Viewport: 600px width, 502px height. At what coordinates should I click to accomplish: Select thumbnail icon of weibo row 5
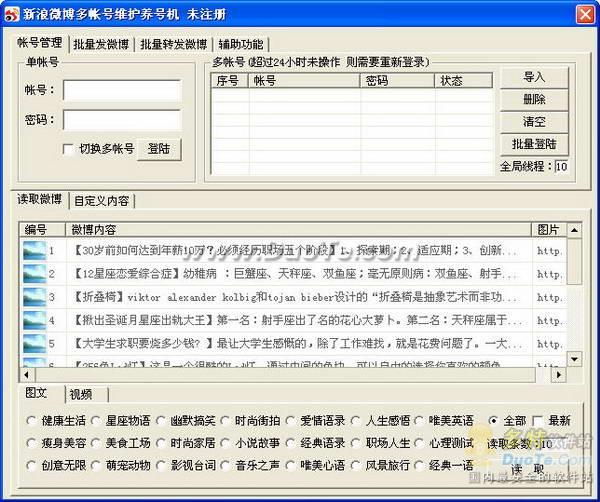(x=34, y=344)
